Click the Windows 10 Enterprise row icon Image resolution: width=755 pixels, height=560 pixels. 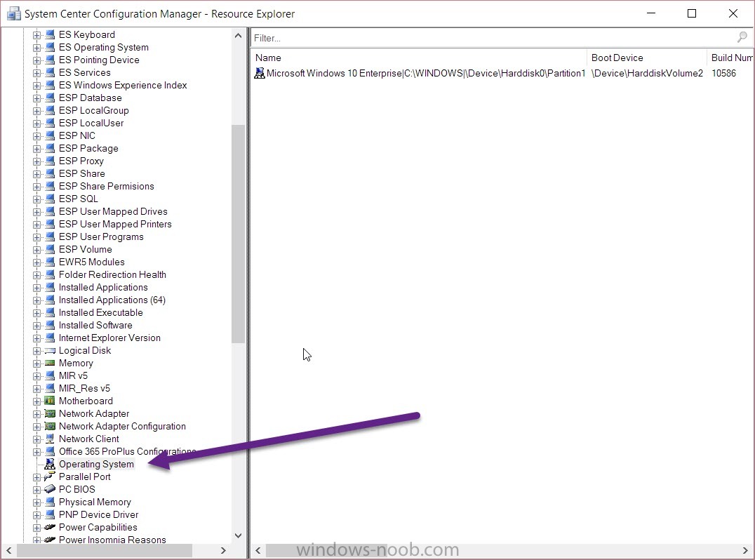[260, 73]
